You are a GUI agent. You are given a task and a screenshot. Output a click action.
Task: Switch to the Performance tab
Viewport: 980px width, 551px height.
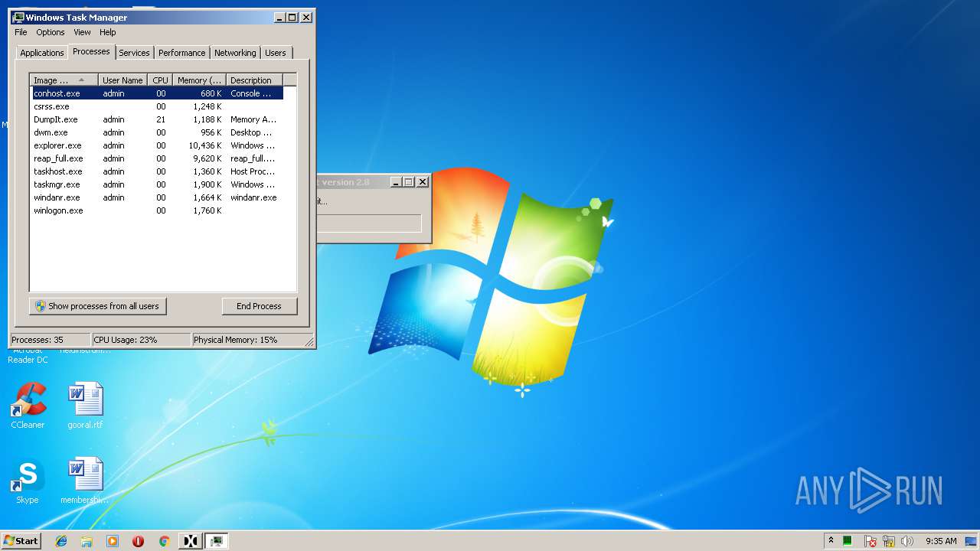click(182, 53)
